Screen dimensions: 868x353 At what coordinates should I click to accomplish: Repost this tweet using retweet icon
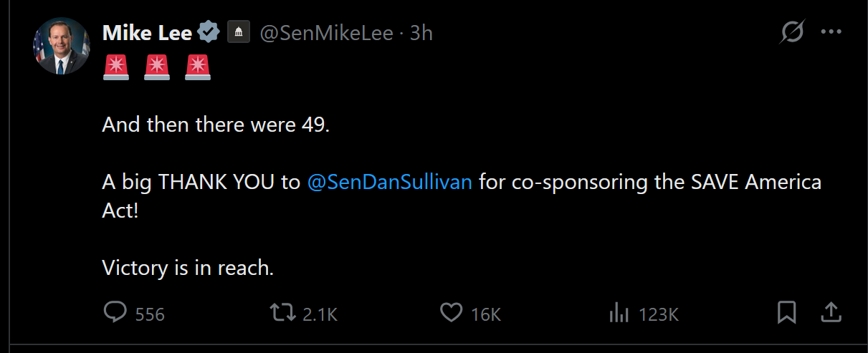tap(282, 313)
